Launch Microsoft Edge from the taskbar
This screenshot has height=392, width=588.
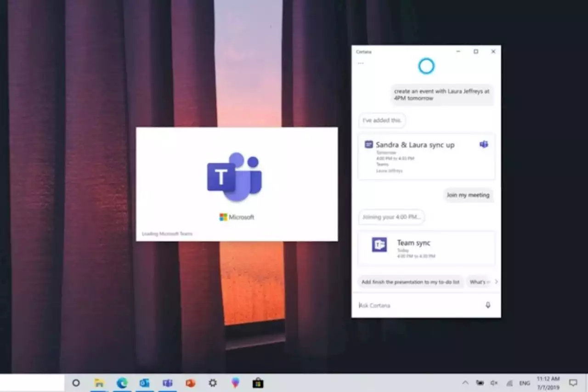(x=122, y=383)
